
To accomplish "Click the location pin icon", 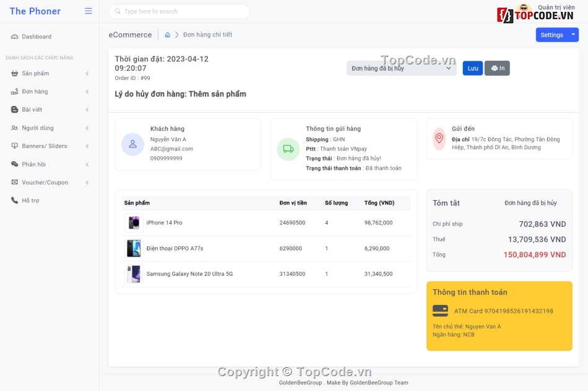I will (x=439, y=138).
